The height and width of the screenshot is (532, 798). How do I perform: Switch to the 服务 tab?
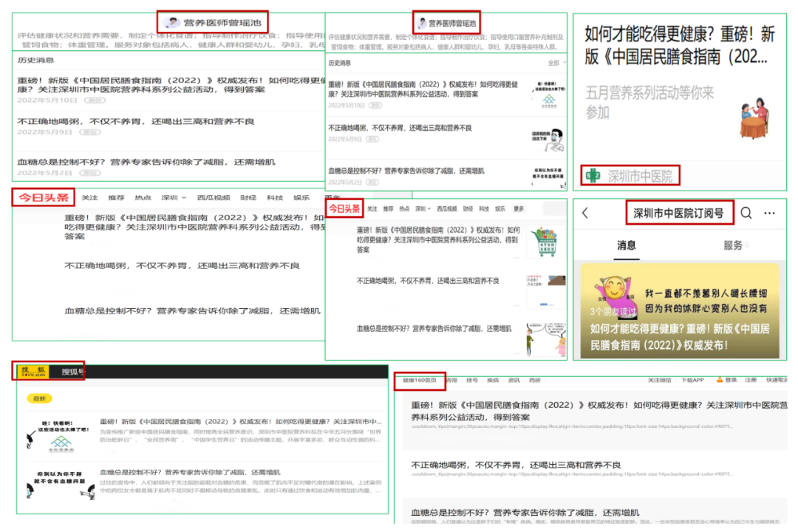pos(732,245)
